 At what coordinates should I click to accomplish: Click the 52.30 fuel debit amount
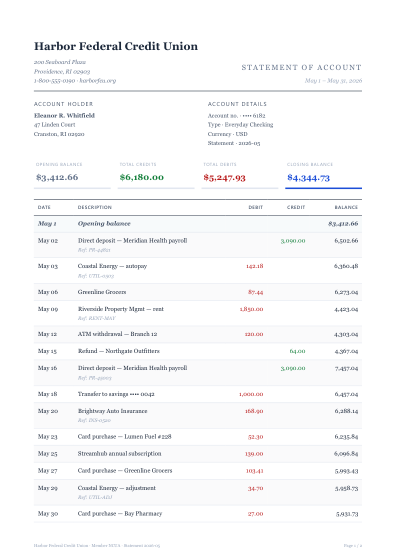pyautogui.click(x=256, y=437)
